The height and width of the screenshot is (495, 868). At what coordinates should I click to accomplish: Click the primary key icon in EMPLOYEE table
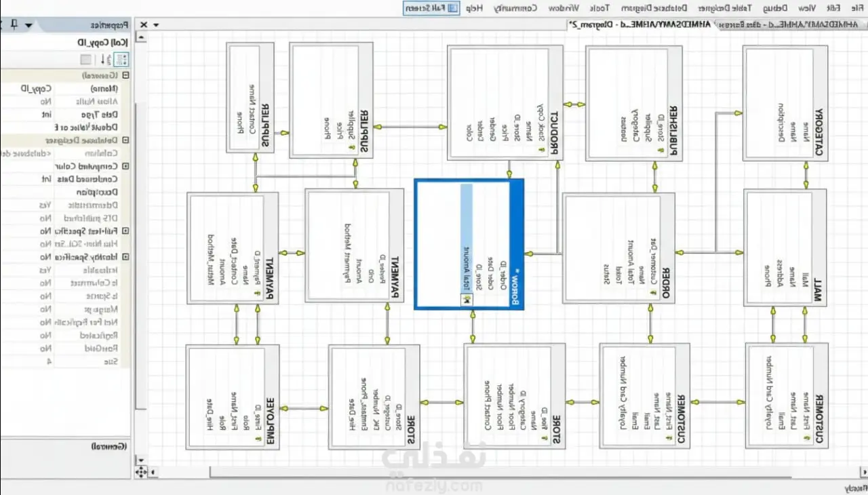pyautogui.click(x=258, y=439)
